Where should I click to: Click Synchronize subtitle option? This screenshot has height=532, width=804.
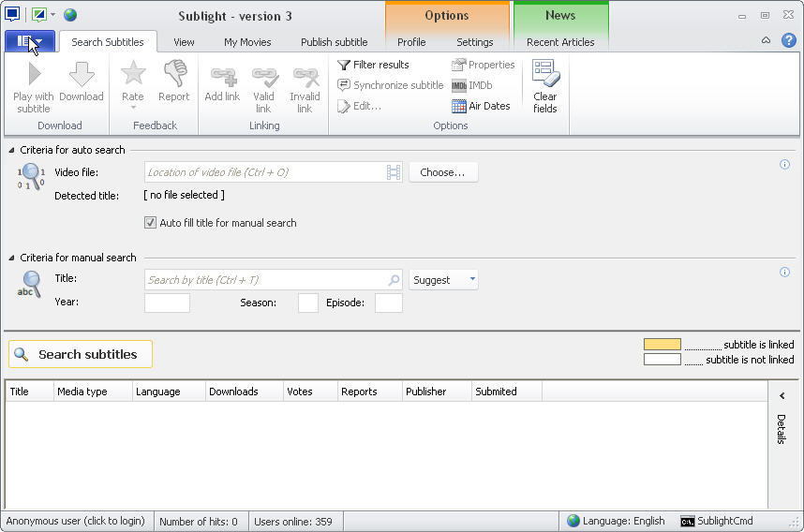point(390,85)
